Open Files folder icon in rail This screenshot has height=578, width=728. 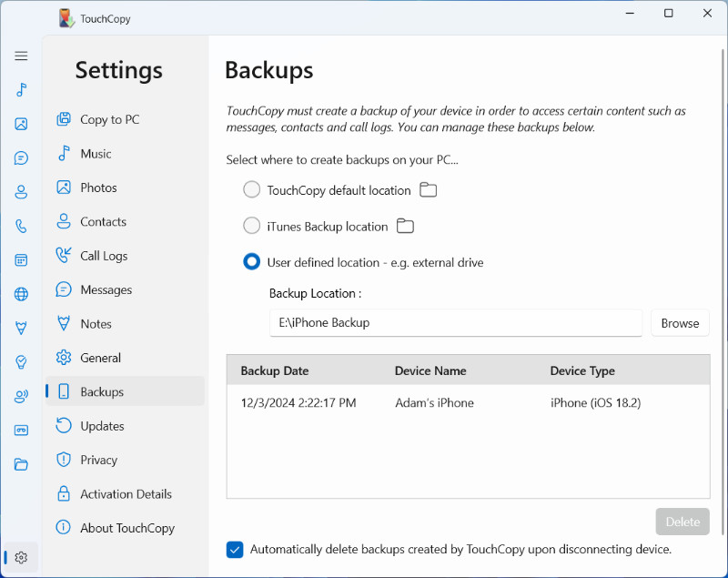point(21,464)
